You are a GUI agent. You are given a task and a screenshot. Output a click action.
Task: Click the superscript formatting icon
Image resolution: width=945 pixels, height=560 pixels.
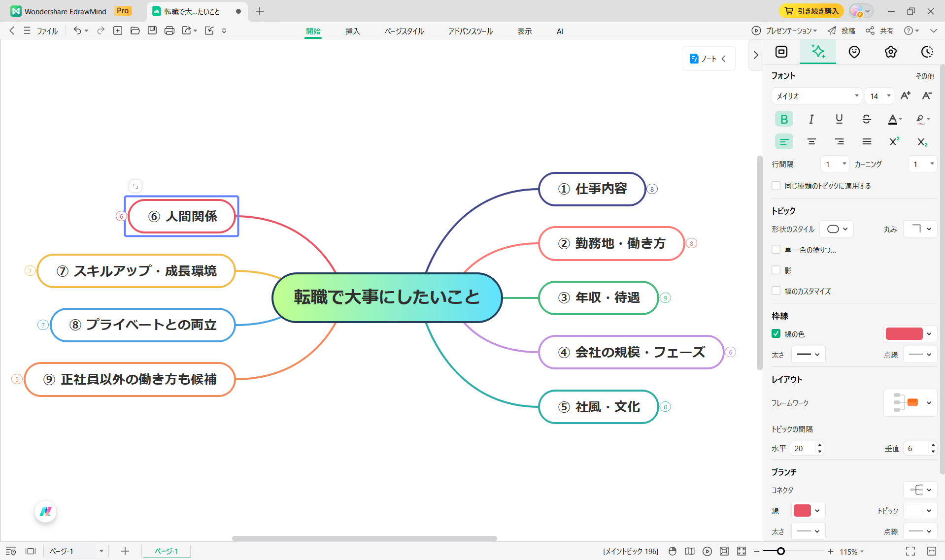(894, 142)
